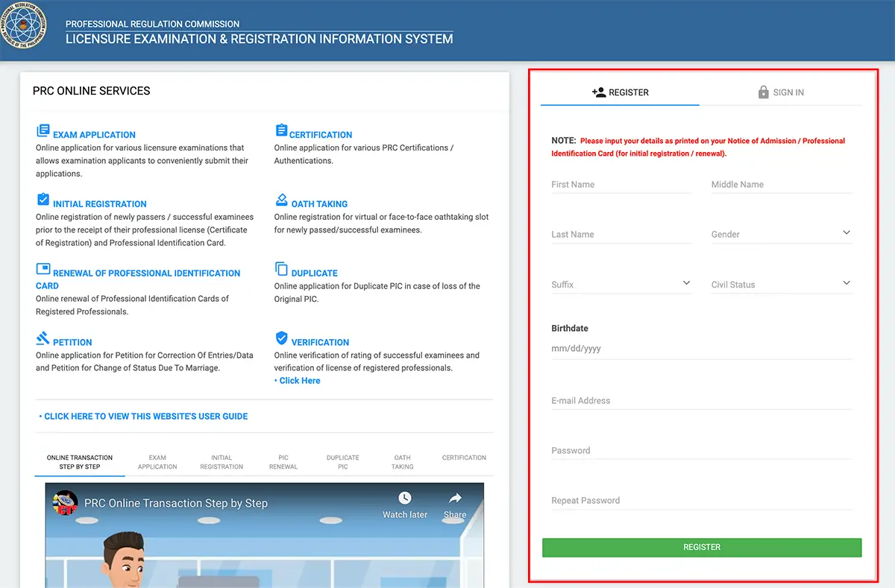
Task: Focus the E-mail Address field
Action: [x=701, y=401]
